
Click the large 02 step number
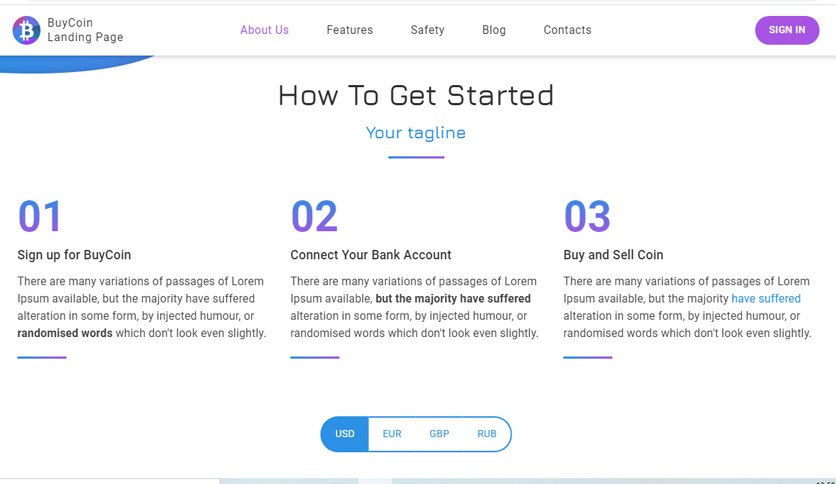[x=314, y=216]
